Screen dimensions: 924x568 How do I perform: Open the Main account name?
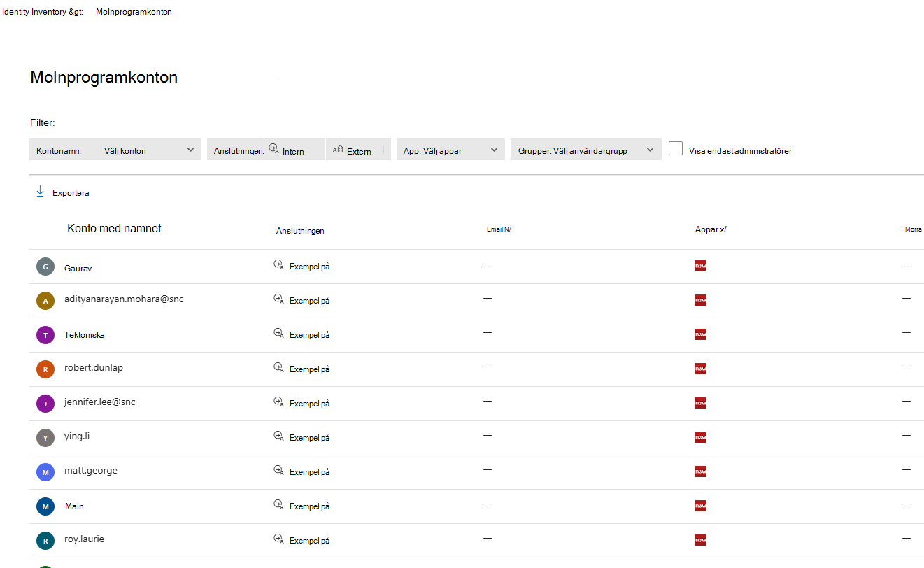(x=74, y=506)
